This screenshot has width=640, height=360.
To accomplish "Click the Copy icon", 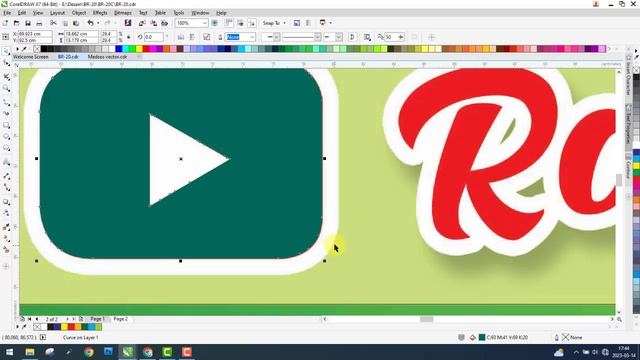I will [x=65, y=23].
